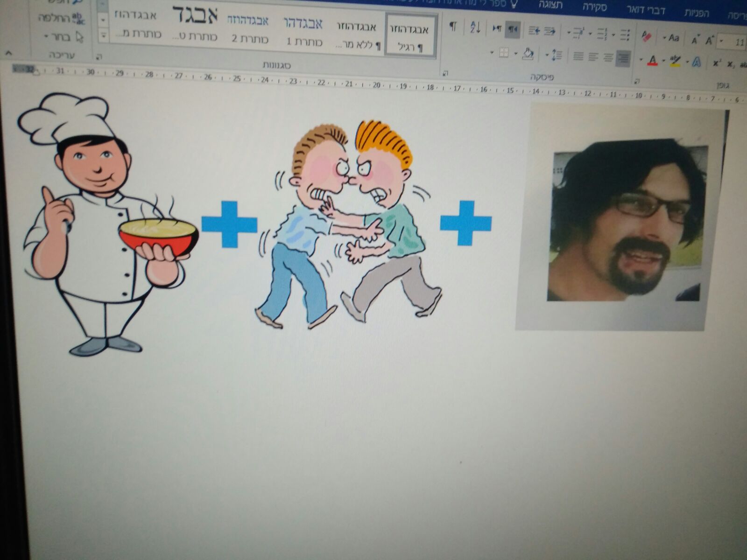Click the line spacing icon
The image size is (747, 560).
point(557,55)
